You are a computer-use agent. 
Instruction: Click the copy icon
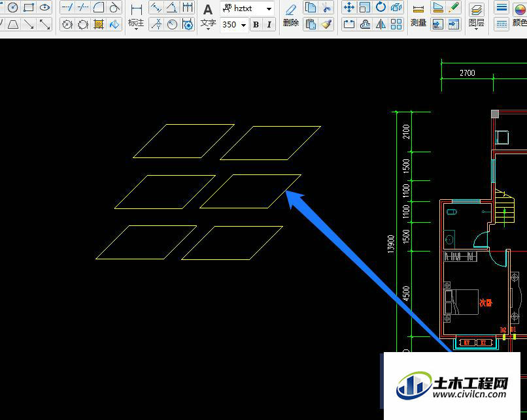[311, 7]
